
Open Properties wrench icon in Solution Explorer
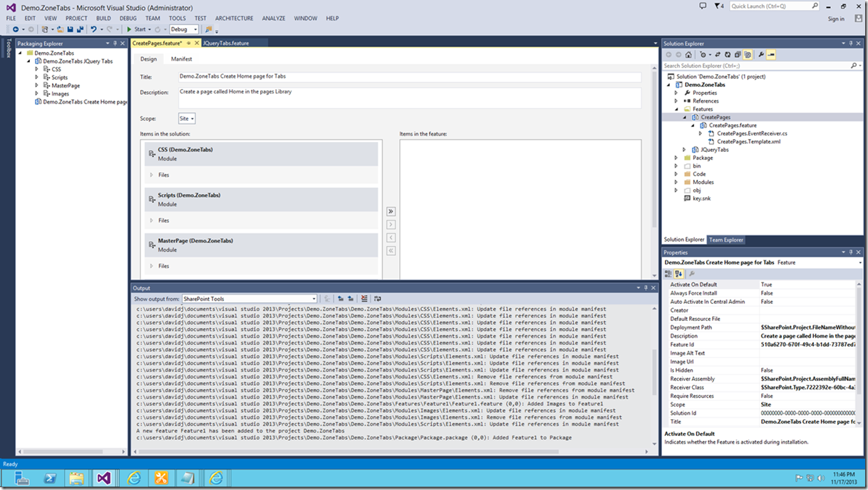760,54
